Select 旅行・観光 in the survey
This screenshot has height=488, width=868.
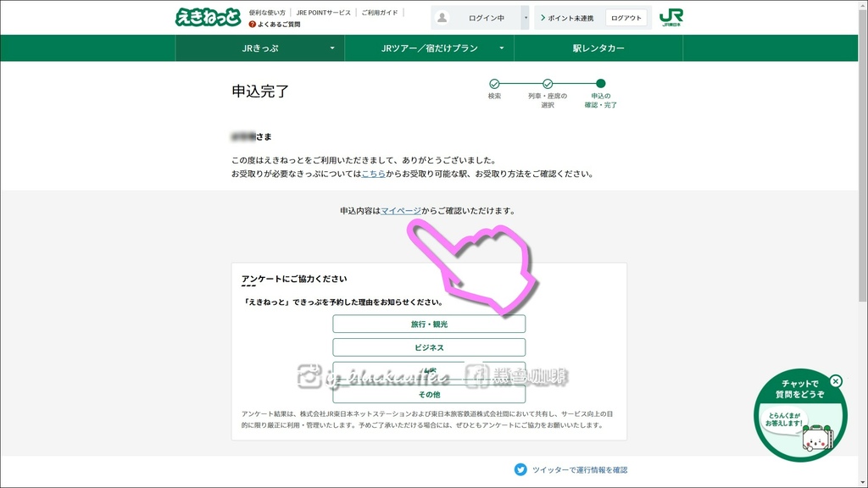point(429,324)
